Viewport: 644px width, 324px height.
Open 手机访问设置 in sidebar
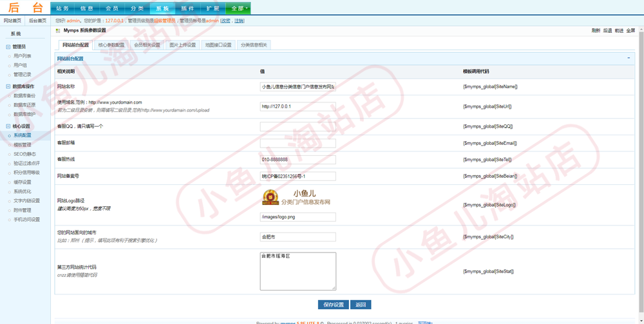[26, 219]
